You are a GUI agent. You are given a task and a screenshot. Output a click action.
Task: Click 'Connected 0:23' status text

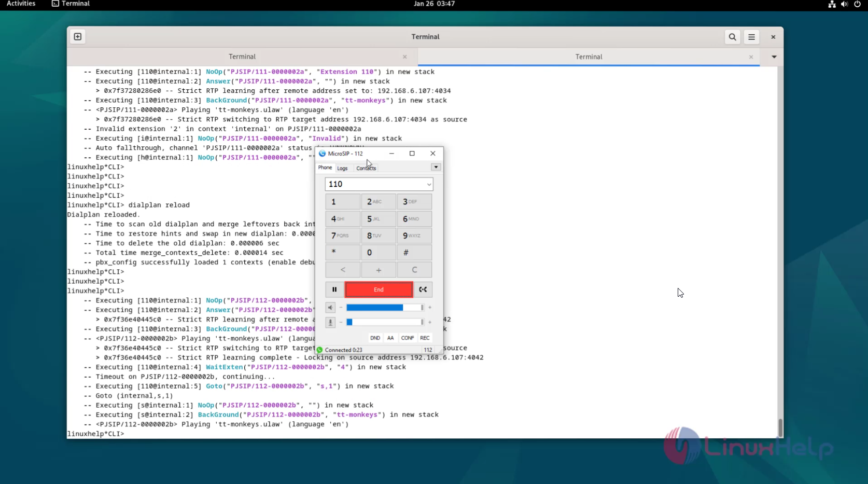click(343, 350)
